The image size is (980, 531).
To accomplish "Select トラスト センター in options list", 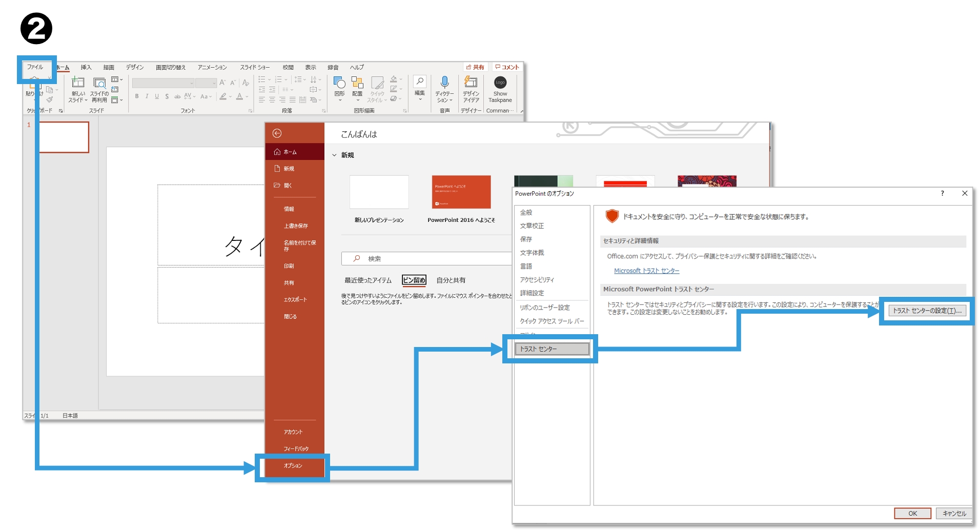I will tap(552, 349).
